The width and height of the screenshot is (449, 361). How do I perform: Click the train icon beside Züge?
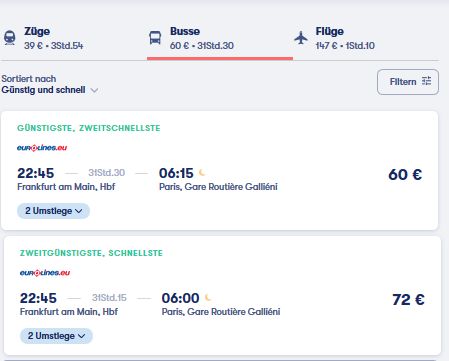[10, 37]
